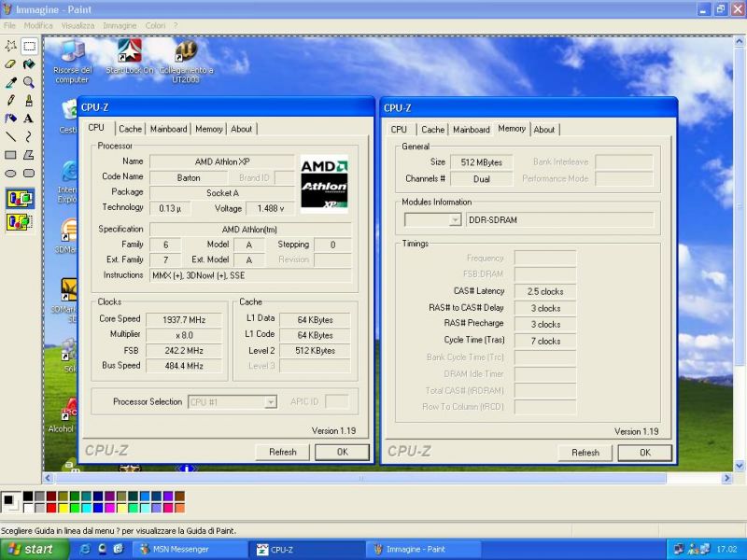Image resolution: width=747 pixels, height=560 pixels.
Task: Pick the black color swatch
Action: 28,497
